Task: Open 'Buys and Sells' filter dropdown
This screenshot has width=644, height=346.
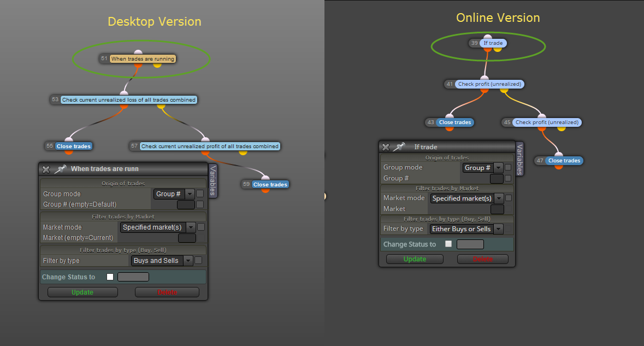Action: pos(162,261)
